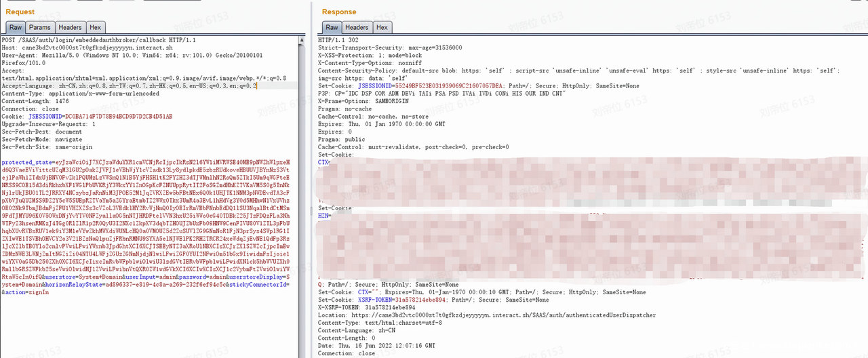
Task: Select the Request Raw tab
Action: click(x=15, y=27)
